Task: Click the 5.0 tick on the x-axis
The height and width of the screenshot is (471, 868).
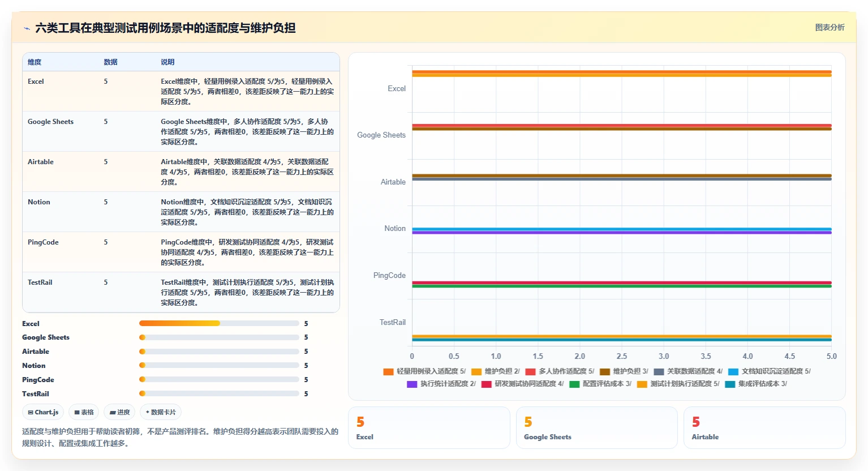Action: click(831, 357)
